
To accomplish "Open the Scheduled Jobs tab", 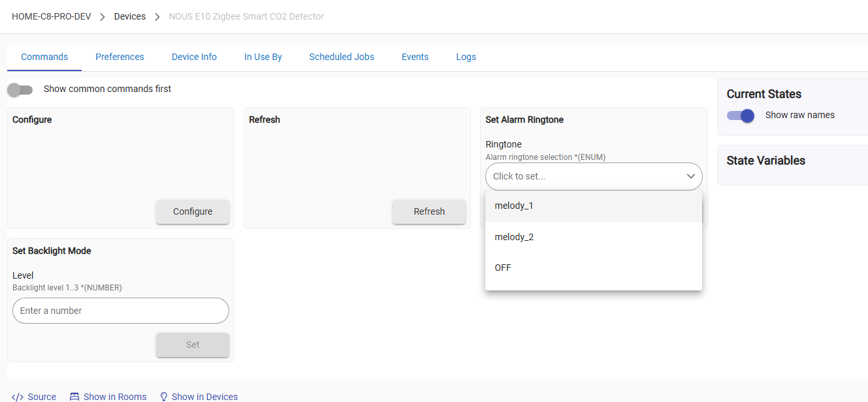I will point(342,57).
